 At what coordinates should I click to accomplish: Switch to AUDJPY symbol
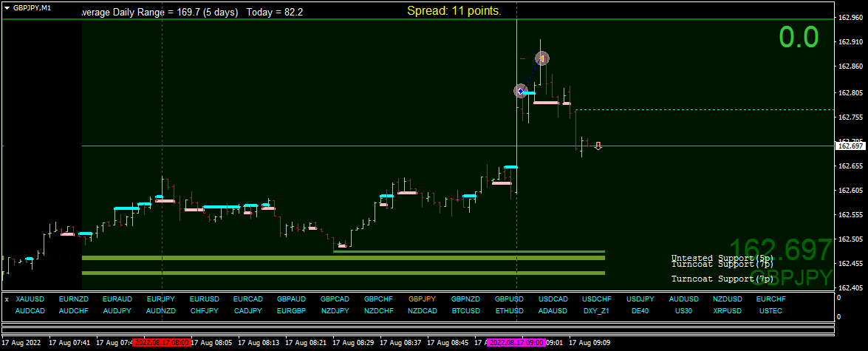point(117,310)
